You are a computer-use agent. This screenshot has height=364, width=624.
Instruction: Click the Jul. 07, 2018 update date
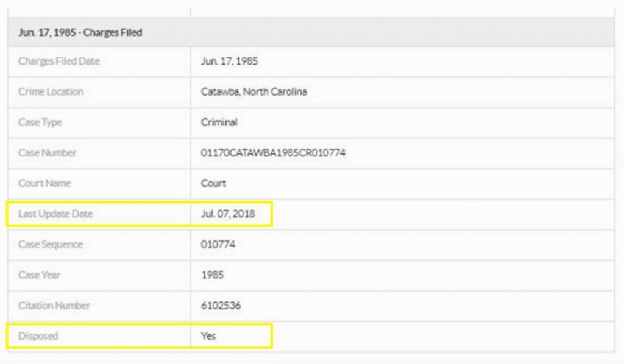(228, 214)
